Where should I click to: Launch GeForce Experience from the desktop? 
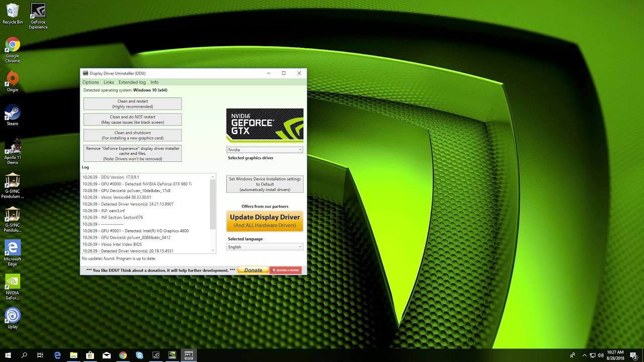pos(38,16)
